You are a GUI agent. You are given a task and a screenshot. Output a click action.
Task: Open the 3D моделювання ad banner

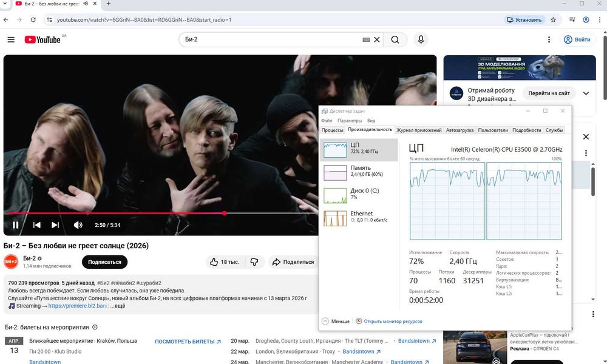pos(520,68)
